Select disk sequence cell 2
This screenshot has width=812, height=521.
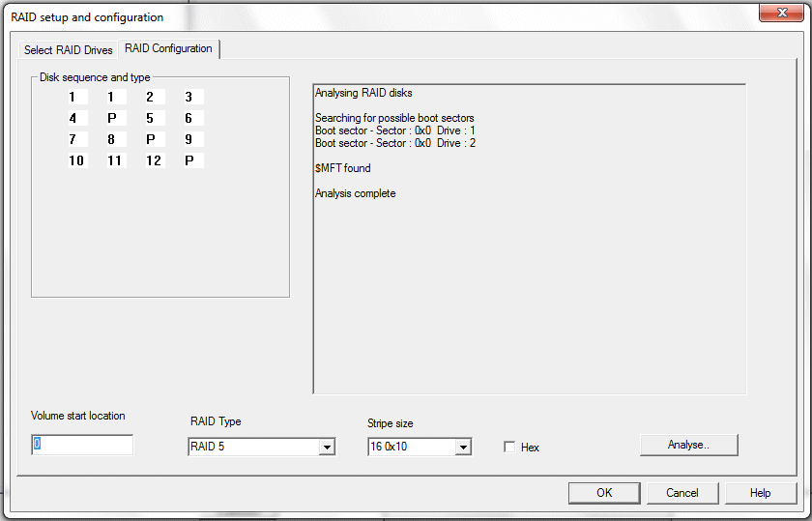coord(150,97)
